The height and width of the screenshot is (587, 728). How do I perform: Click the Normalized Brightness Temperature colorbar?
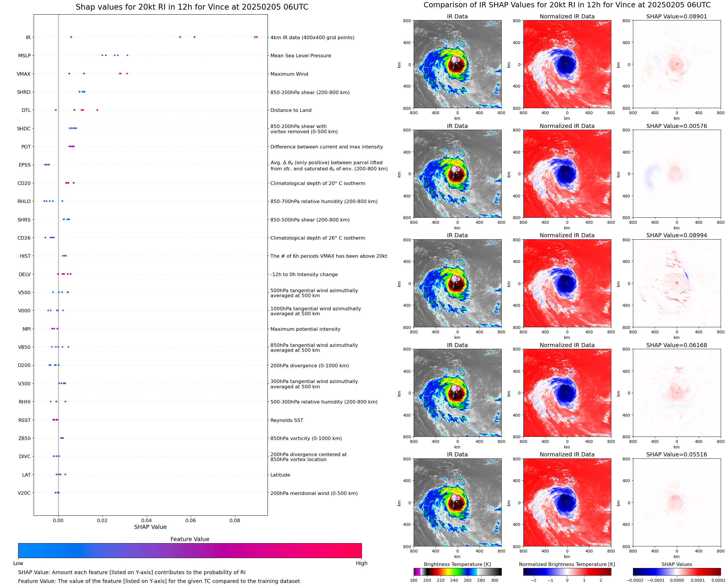point(567,572)
